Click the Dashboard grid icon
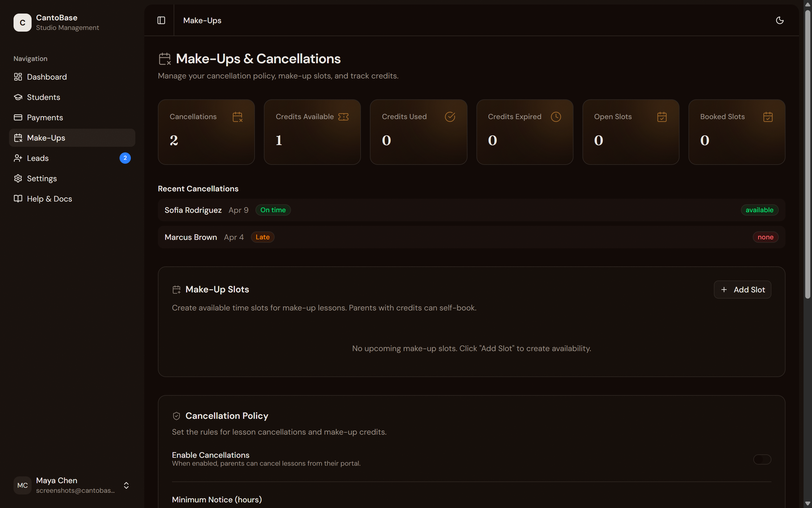The height and width of the screenshot is (508, 812). click(x=18, y=77)
